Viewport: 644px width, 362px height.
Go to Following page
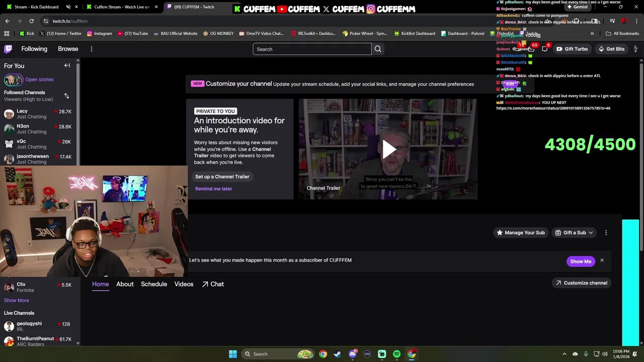pyautogui.click(x=34, y=49)
